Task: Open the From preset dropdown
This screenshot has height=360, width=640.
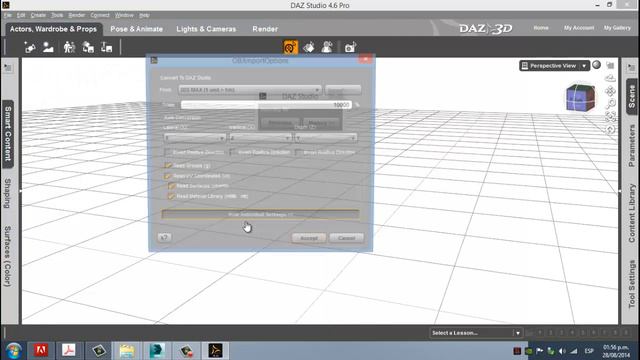Action: click(250, 90)
